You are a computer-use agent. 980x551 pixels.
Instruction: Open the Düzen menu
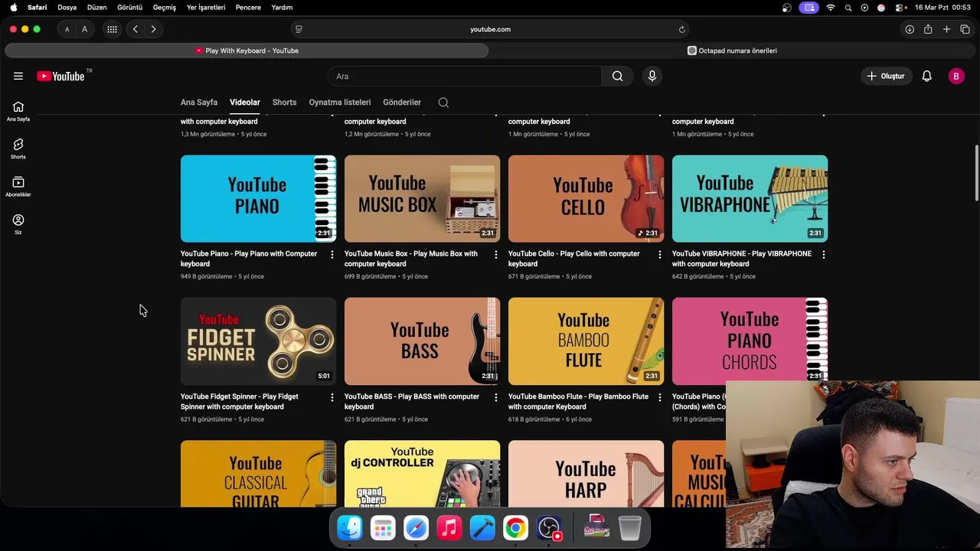(96, 7)
